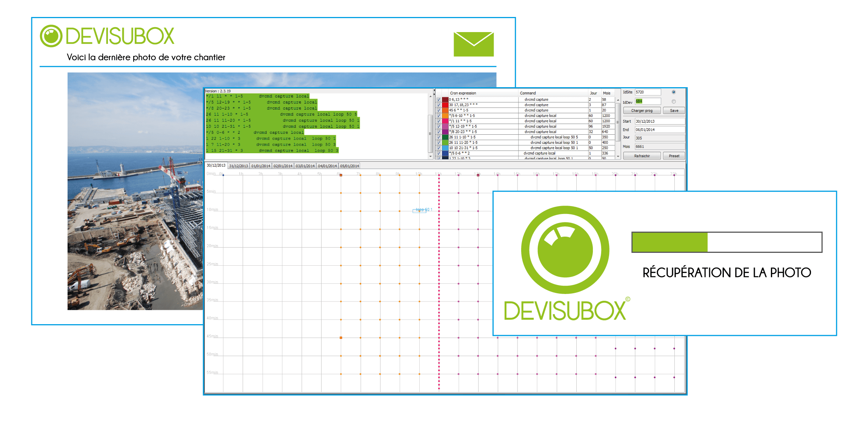Click the IdSite input field

[x=648, y=92]
